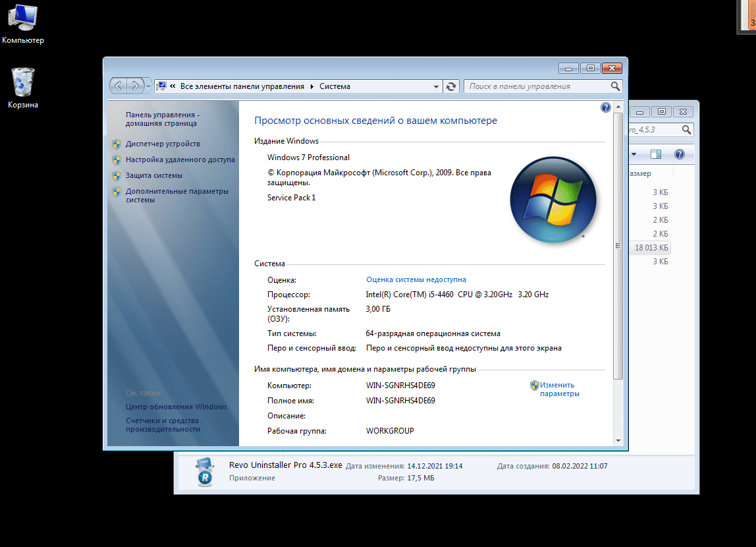
Task: Click the 'Размер' column header in Explorer
Action: tap(651, 173)
